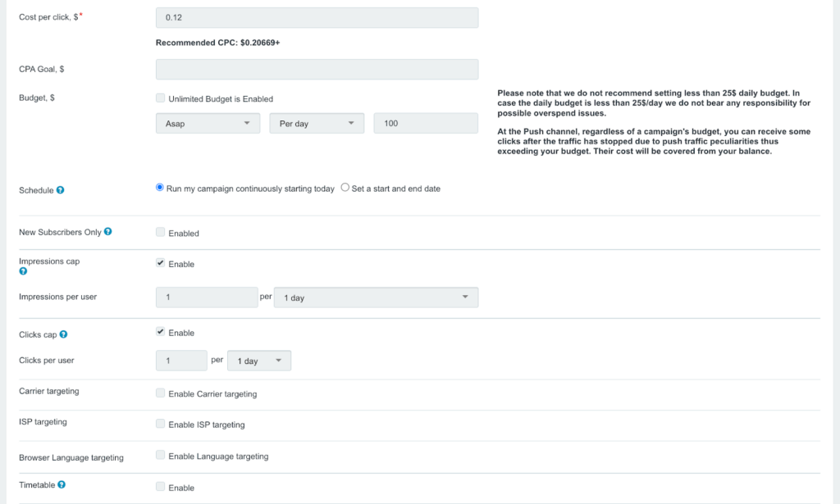Viewport: 840px width, 504px height.
Task: Click the help icon under Impressions cap
Action: pyautogui.click(x=23, y=271)
